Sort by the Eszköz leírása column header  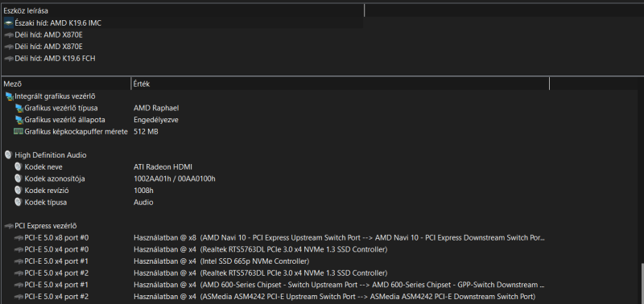[183, 11]
